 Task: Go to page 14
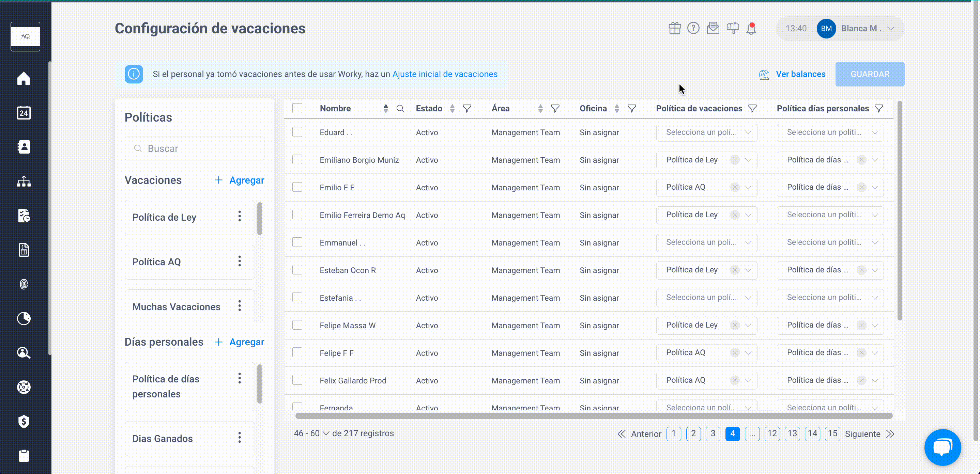coord(812,434)
